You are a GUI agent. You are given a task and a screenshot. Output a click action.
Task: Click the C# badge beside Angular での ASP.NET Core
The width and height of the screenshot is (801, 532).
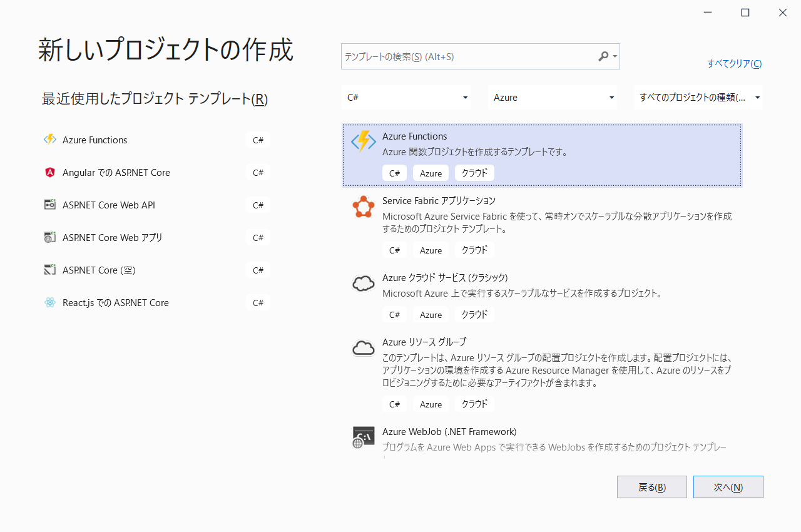(258, 173)
